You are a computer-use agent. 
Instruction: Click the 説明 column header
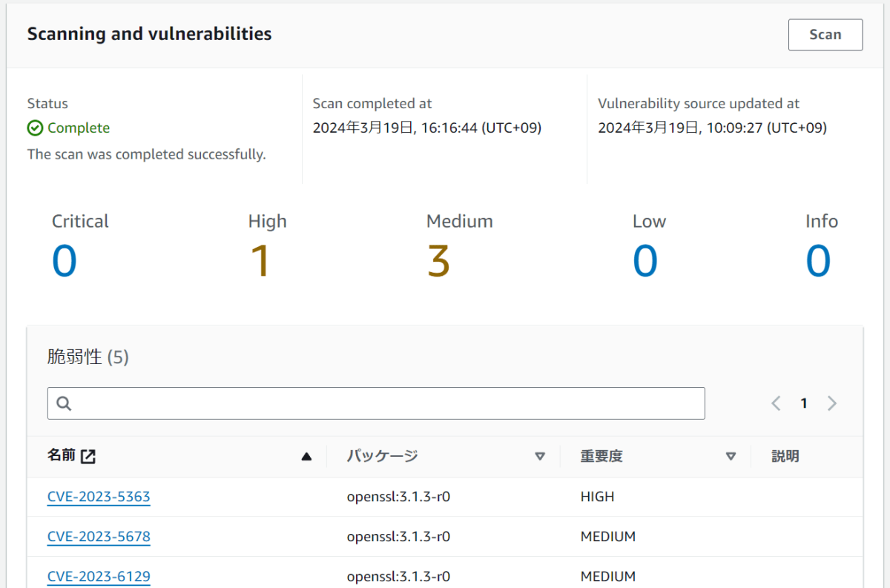(785, 456)
